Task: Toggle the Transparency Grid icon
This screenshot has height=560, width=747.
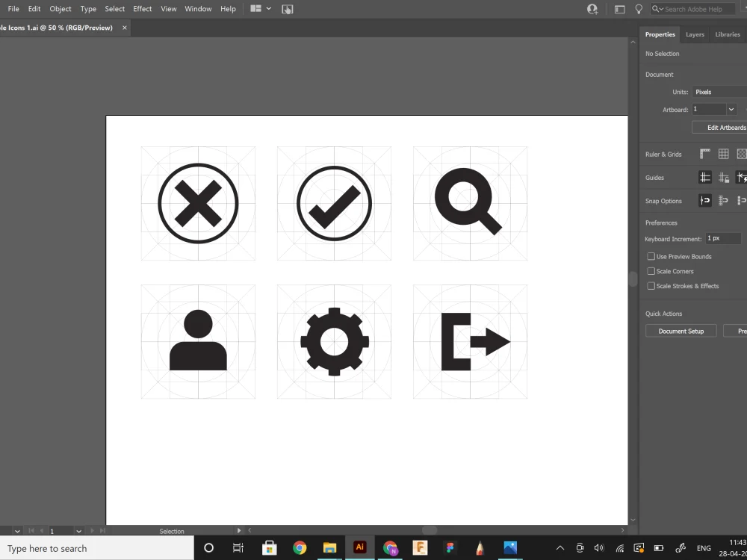Action: pos(741,154)
